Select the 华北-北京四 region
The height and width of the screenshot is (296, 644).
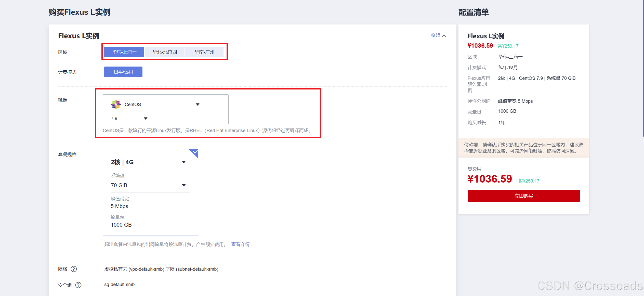(165, 52)
